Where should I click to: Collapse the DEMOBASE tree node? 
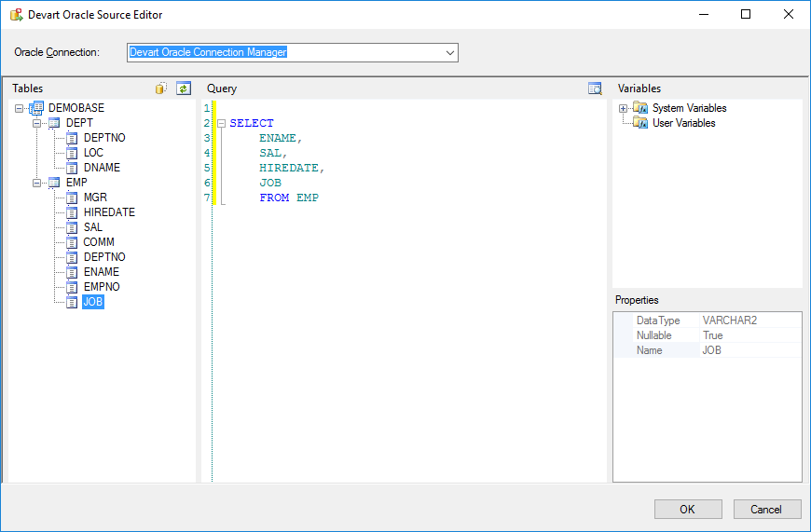[x=20, y=108]
